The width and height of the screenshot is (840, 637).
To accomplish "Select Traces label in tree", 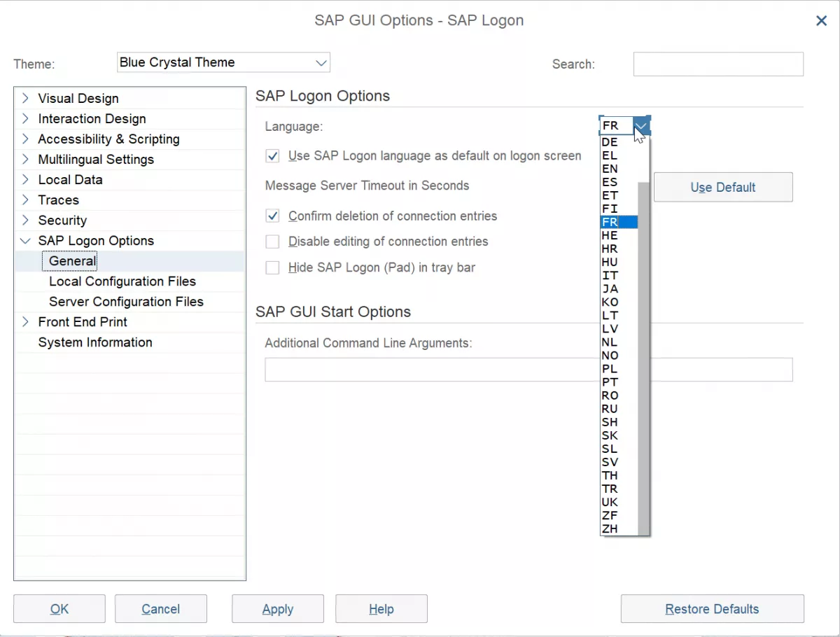I will click(59, 200).
